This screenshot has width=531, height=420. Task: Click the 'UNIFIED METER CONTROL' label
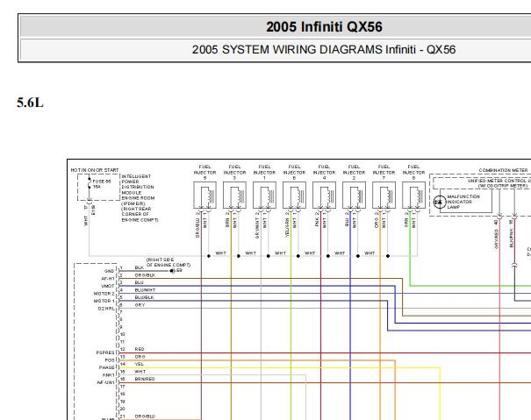(x=499, y=181)
